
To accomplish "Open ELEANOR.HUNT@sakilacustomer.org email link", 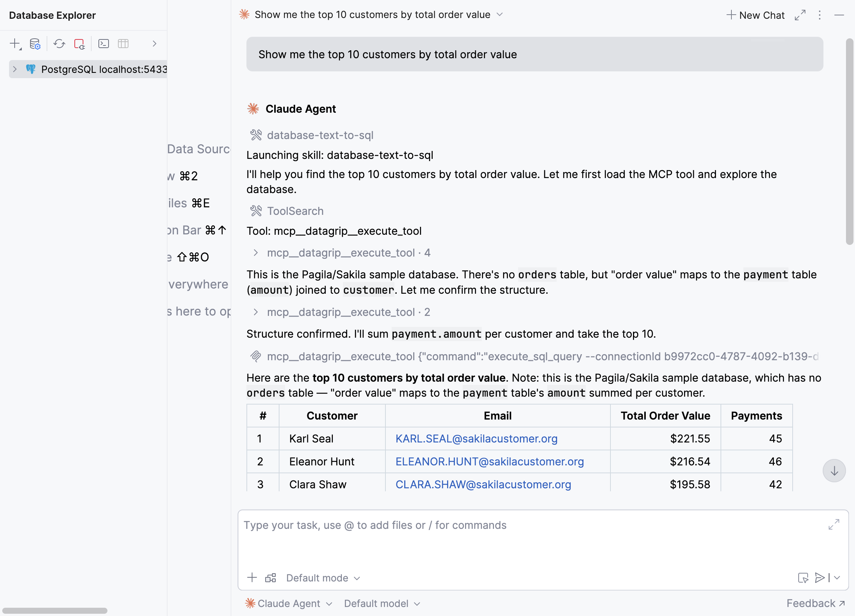I will pos(490,462).
